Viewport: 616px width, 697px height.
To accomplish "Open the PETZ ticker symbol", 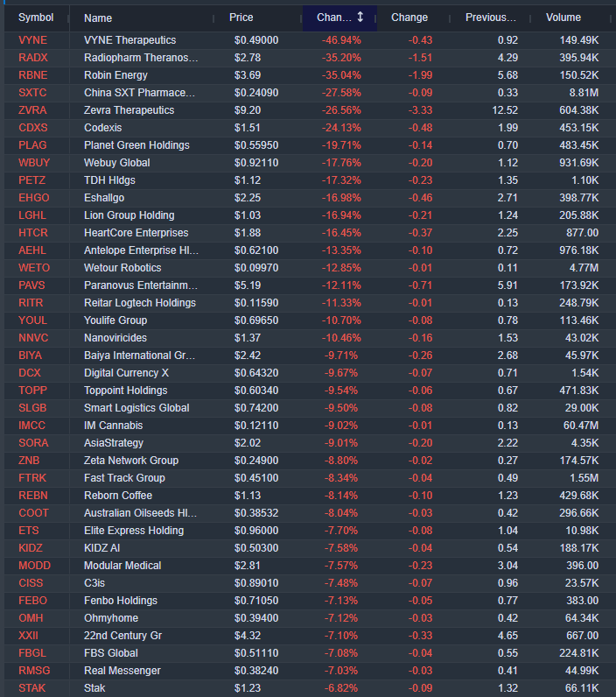I will coord(32,180).
